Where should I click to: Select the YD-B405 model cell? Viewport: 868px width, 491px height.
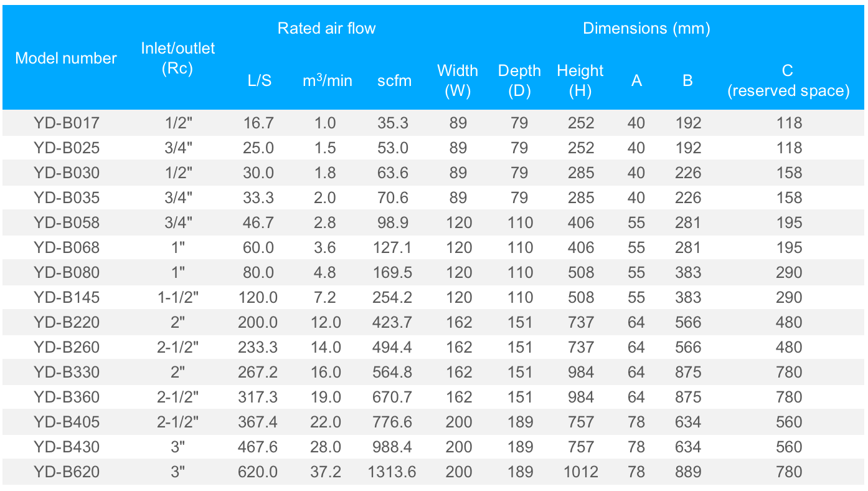(67, 422)
